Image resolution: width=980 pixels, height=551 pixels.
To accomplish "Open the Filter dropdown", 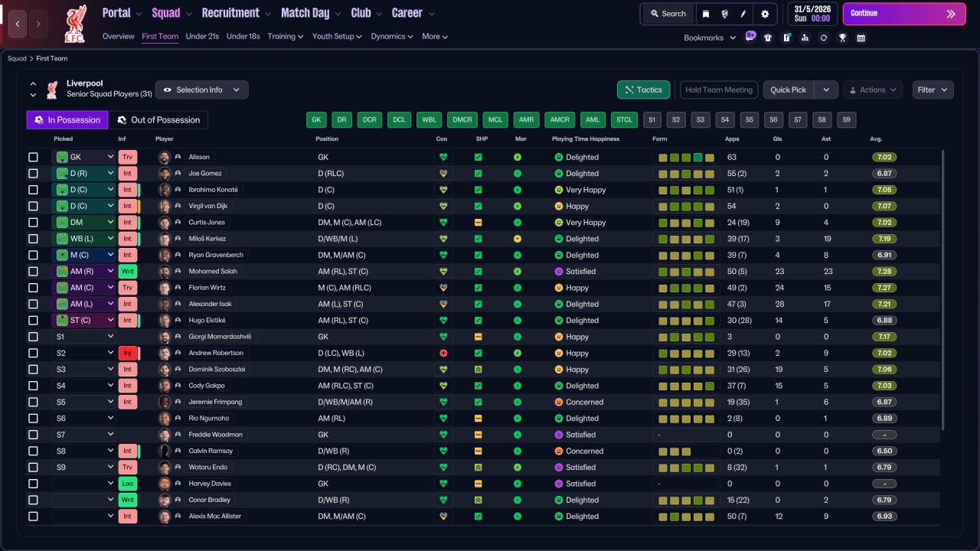I will tap(933, 90).
